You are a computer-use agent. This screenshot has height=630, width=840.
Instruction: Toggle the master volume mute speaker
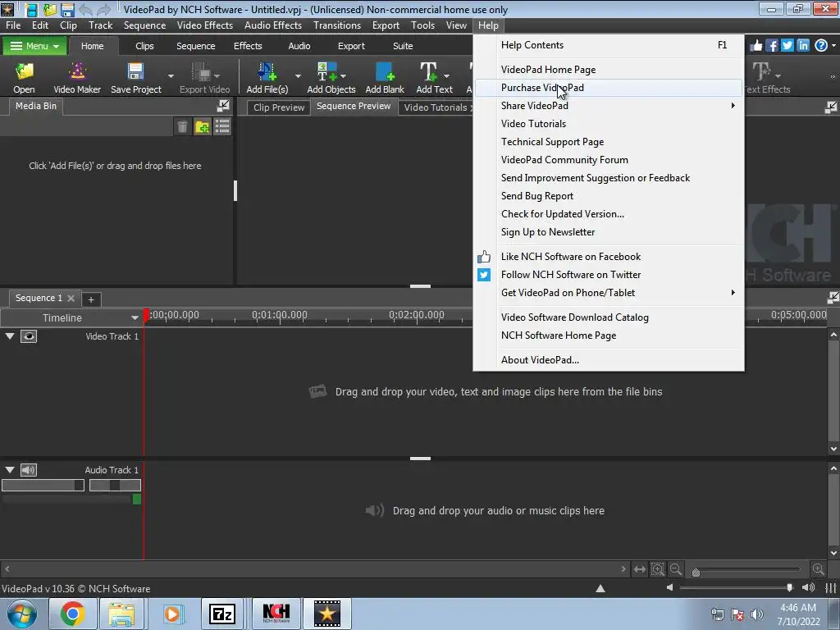pyautogui.click(x=669, y=587)
